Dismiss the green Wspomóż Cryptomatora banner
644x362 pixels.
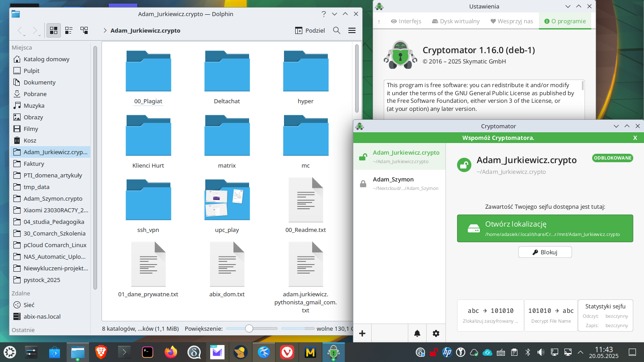coord(635,138)
